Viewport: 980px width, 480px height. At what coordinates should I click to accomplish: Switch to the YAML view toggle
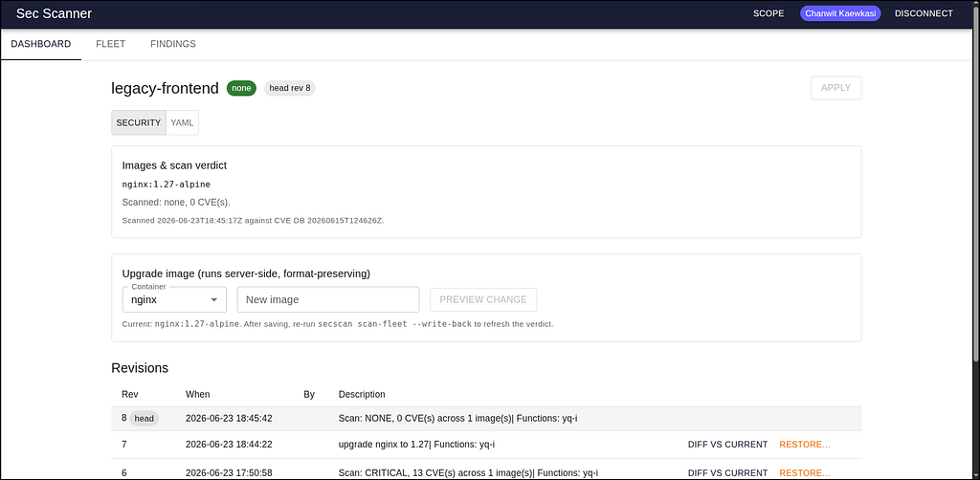point(182,123)
